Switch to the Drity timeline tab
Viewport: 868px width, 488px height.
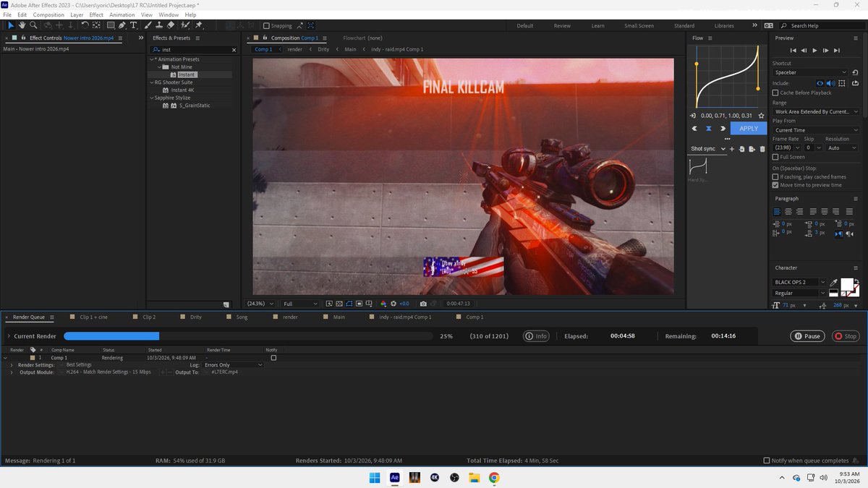(x=195, y=317)
